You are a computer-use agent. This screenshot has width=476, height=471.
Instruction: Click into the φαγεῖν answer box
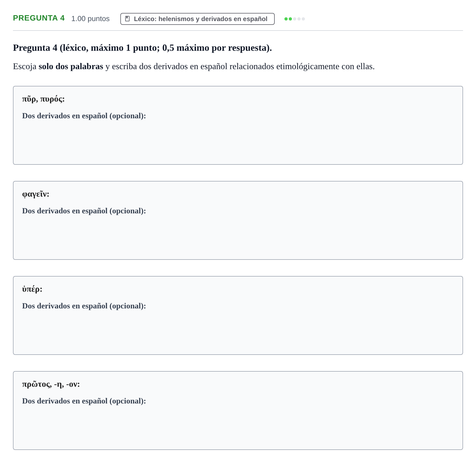coord(238,220)
